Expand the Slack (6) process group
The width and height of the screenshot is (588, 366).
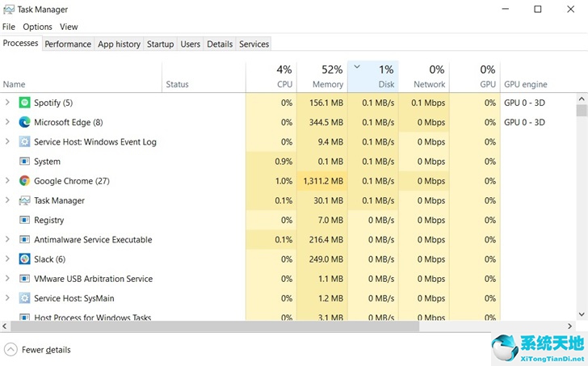point(7,259)
